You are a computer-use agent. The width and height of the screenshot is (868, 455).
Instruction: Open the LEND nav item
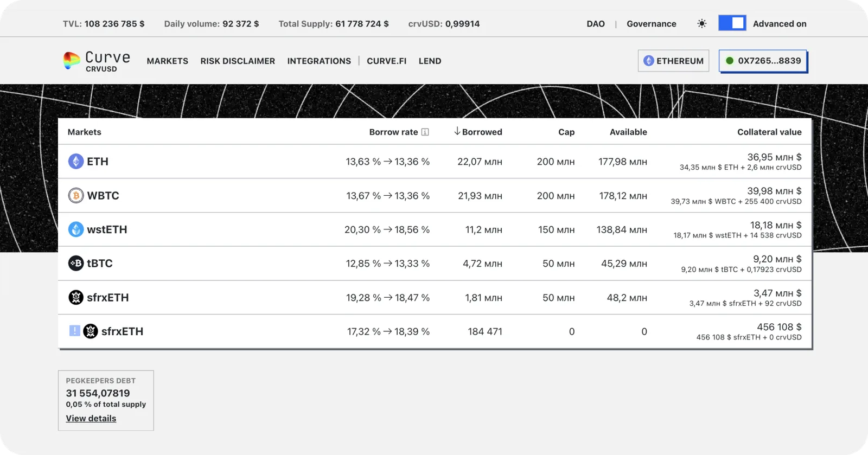pos(430,61)
